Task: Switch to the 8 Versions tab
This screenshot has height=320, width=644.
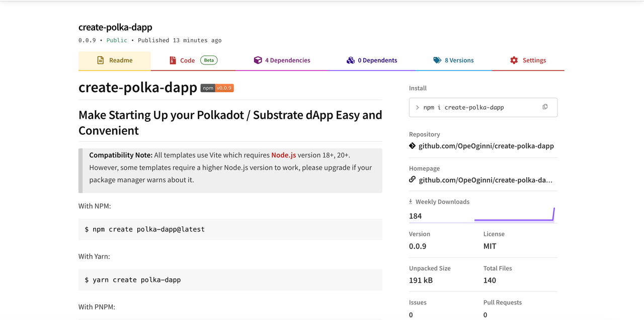Action: 453,60
